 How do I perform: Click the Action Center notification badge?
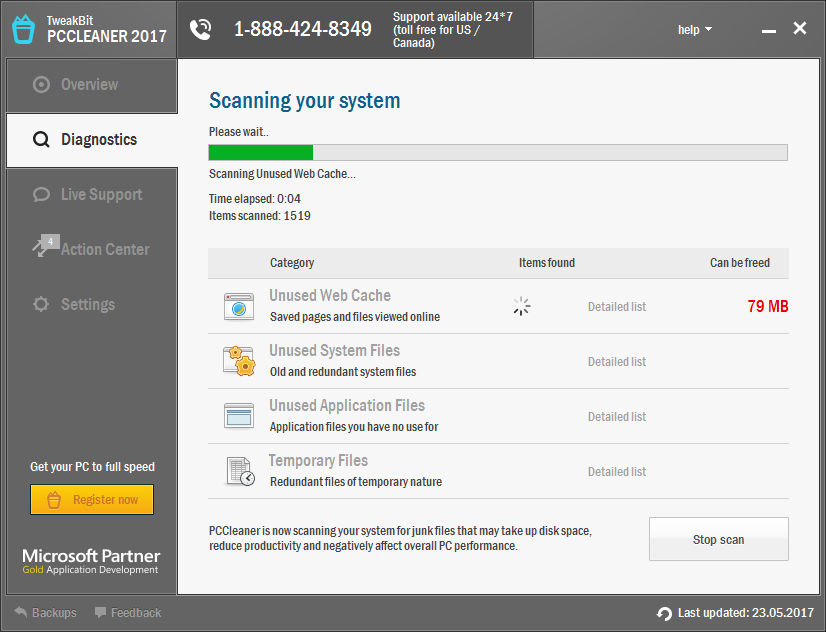[x=50, y=240]
